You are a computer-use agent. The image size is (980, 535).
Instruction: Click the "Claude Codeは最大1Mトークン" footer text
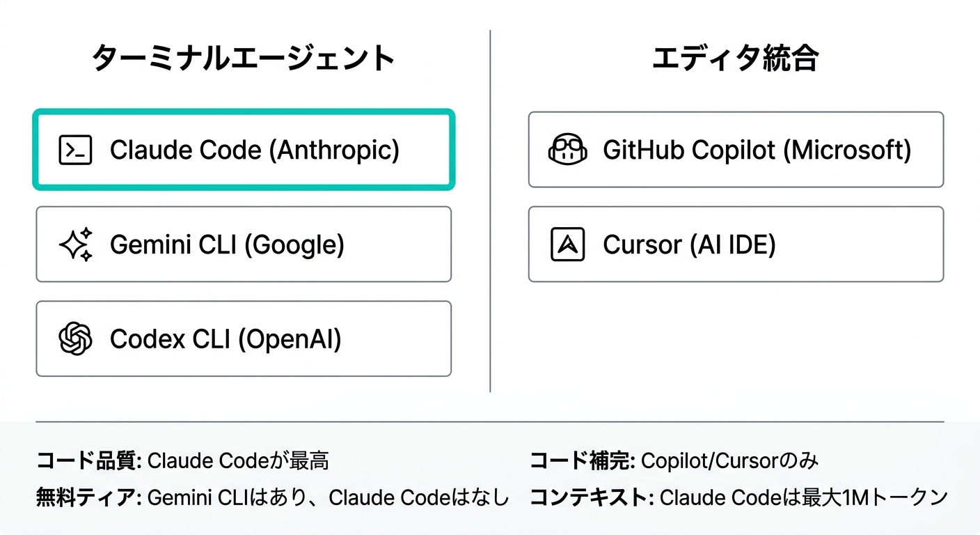coord(803,497)
